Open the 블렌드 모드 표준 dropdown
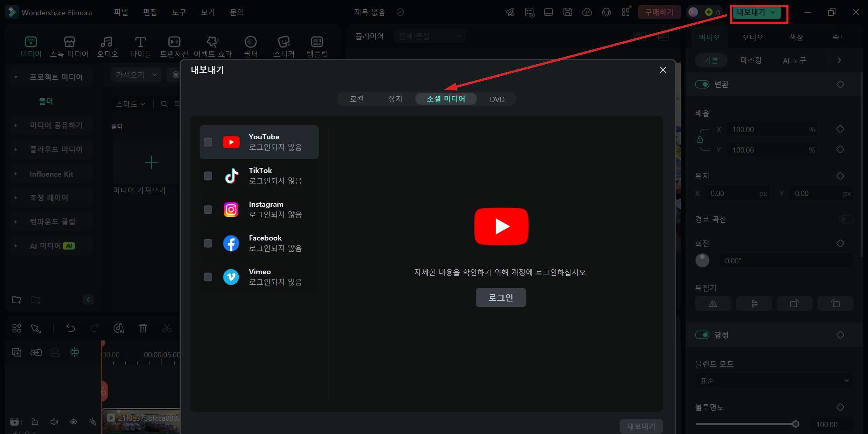Image resolution: width=868 pixels, height=434 pixels. click(774, 381)
